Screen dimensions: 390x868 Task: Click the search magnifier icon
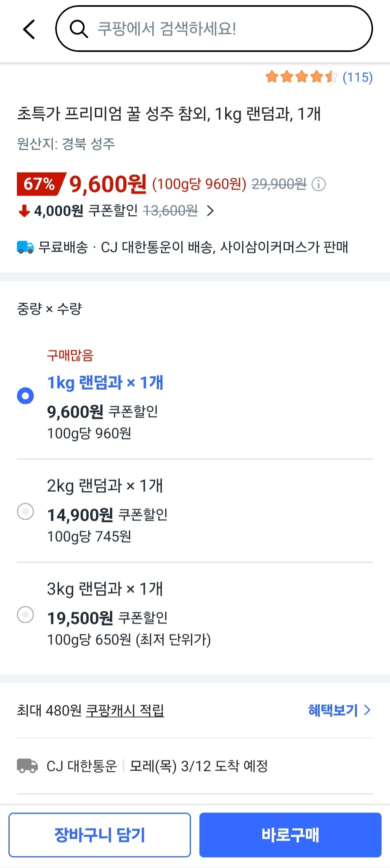pos(79,29)
